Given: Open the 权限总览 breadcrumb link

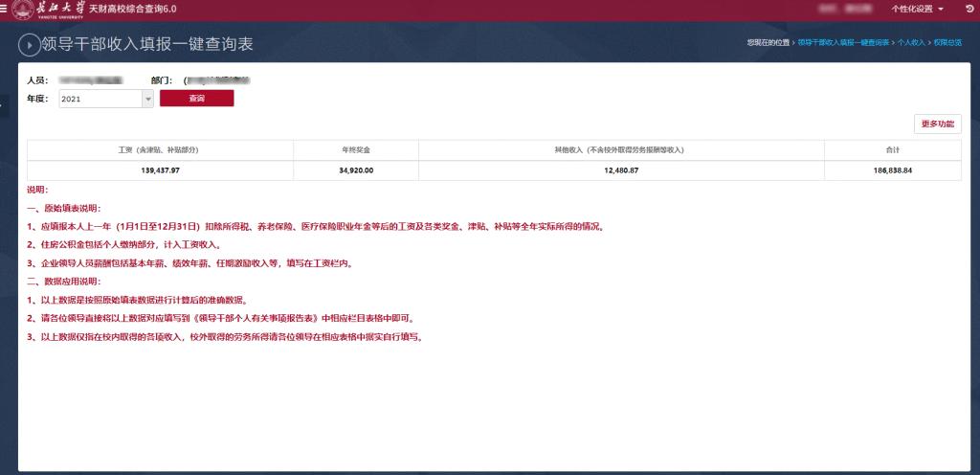Looking at the screenshot, I should click(x=948, y=43).
